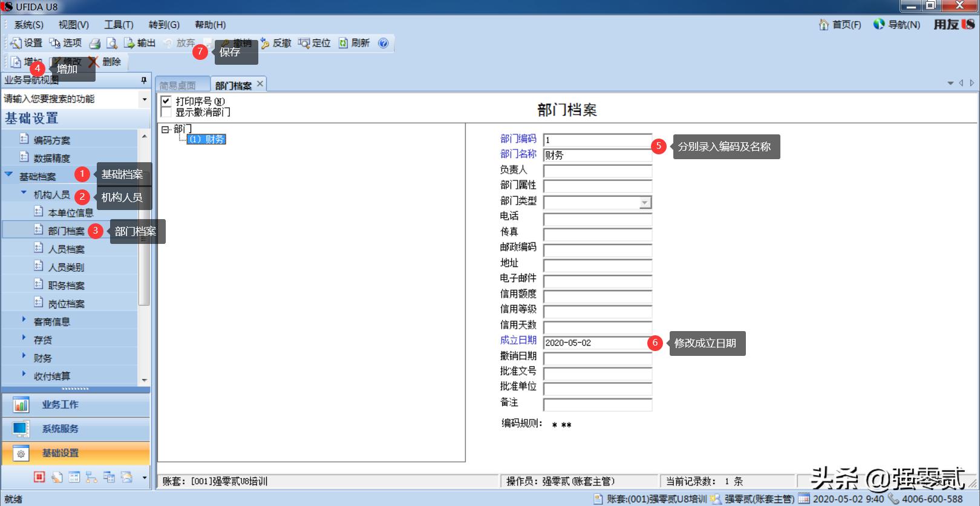Viewport: 980px width, 506px height.
Task: Click the calendar icon in status bar
Action: pyautogui.click(x=804, y=499)
